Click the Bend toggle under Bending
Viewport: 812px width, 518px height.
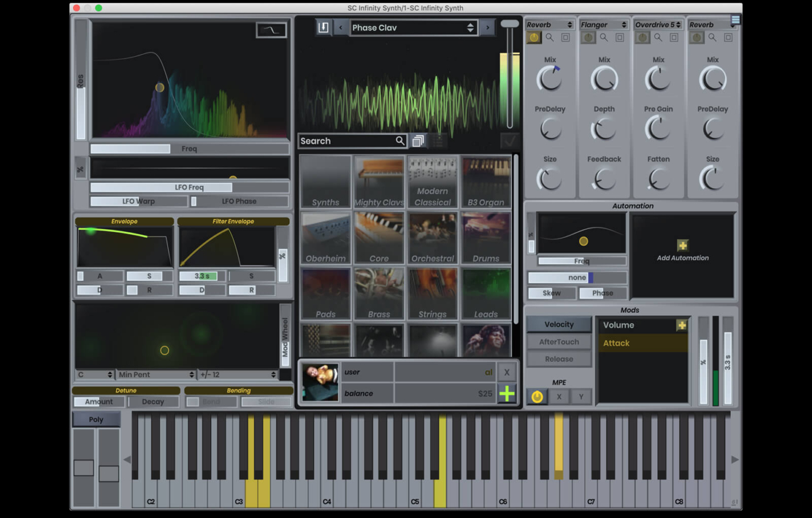coord(211,402)
